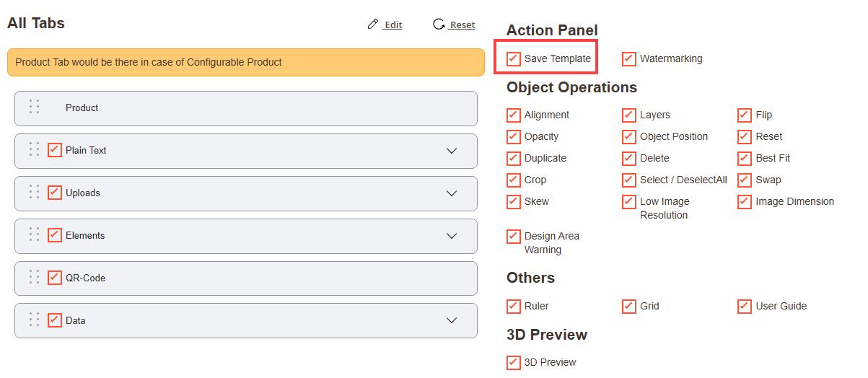Select the Product tab row
This screenshot has width=868, height=378.
pyautogui.click(x=245, y=108)
